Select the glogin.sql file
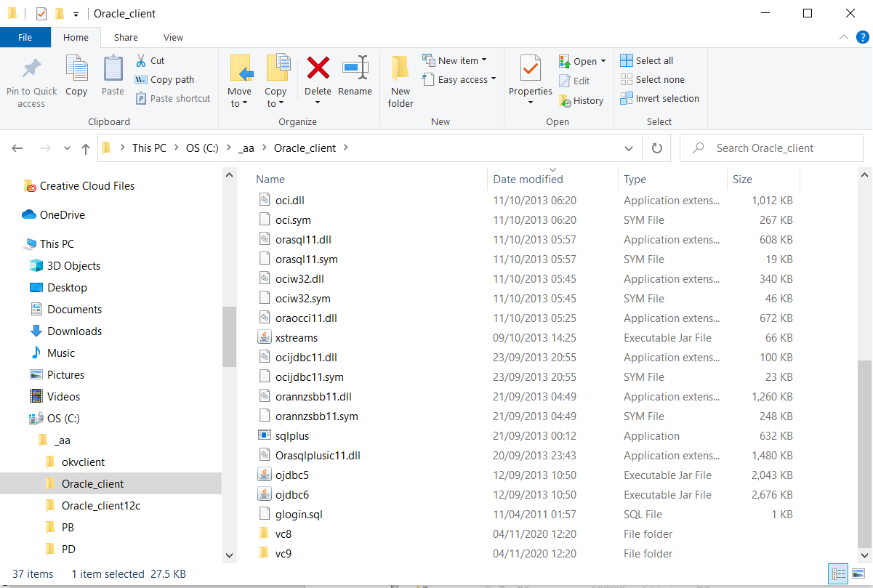Screen dimensions: 873x588 click(299, 515)
